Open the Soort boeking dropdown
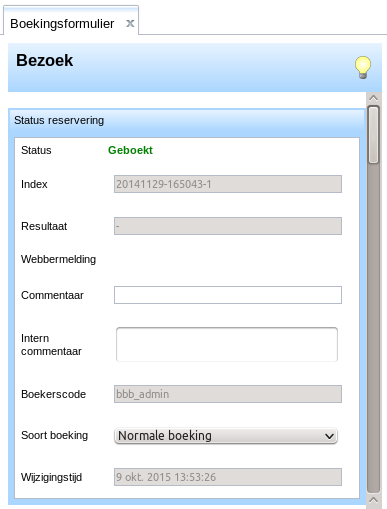Viewport: 387px width, 509px height. pyautogui.click(x=226, y=436)
